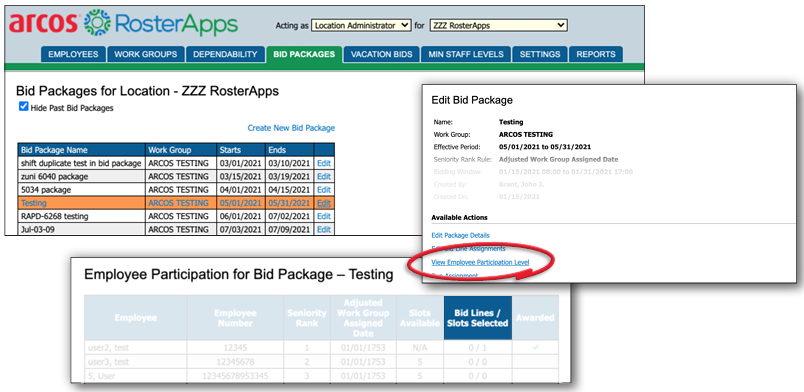Switch to the WORK GROUPS tab

(146, 54)
